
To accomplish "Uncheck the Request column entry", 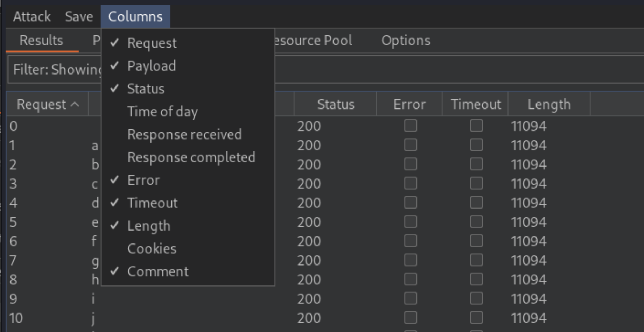I will coord(152,43).
